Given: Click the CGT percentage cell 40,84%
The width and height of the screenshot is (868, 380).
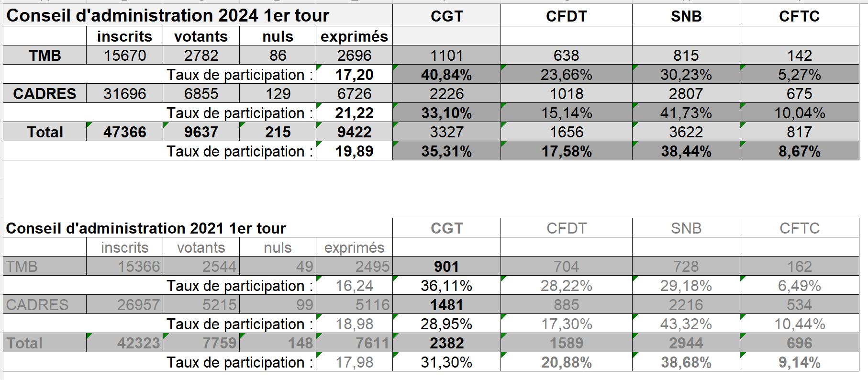Looking at the screenshot, I should point(446,75).
